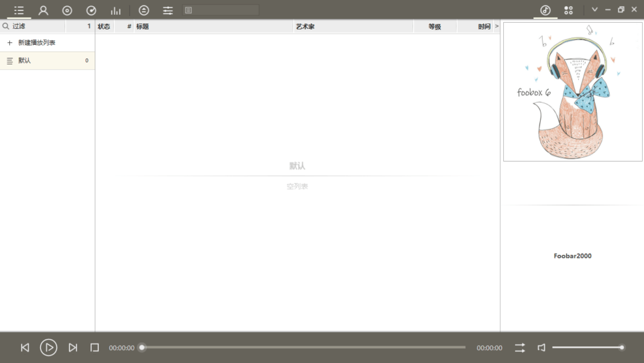
Task: Open the artist library icon
Action: coord(43,10)
